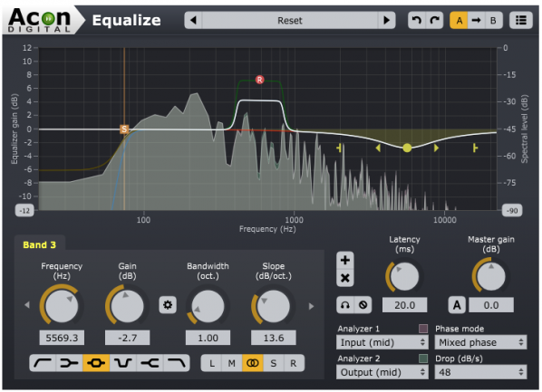Switch to comparison setting A
This screenshot has width=542, height=392.
[459, 21]
